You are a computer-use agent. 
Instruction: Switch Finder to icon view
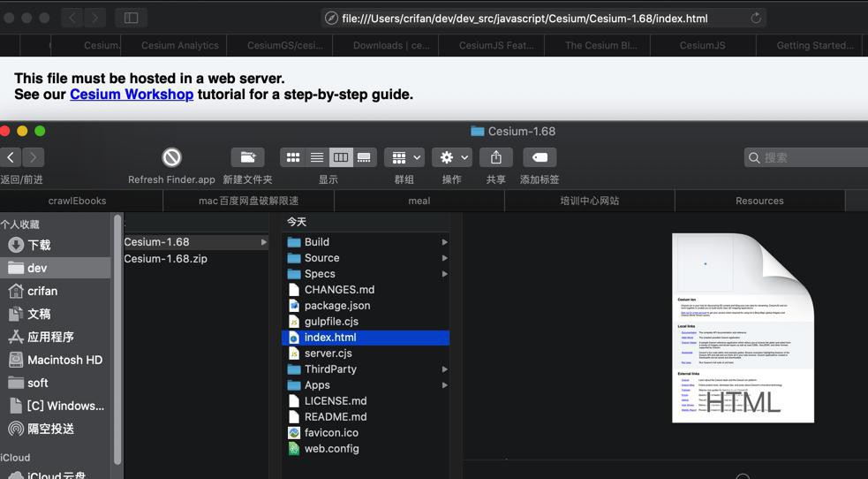coord(293,157)
